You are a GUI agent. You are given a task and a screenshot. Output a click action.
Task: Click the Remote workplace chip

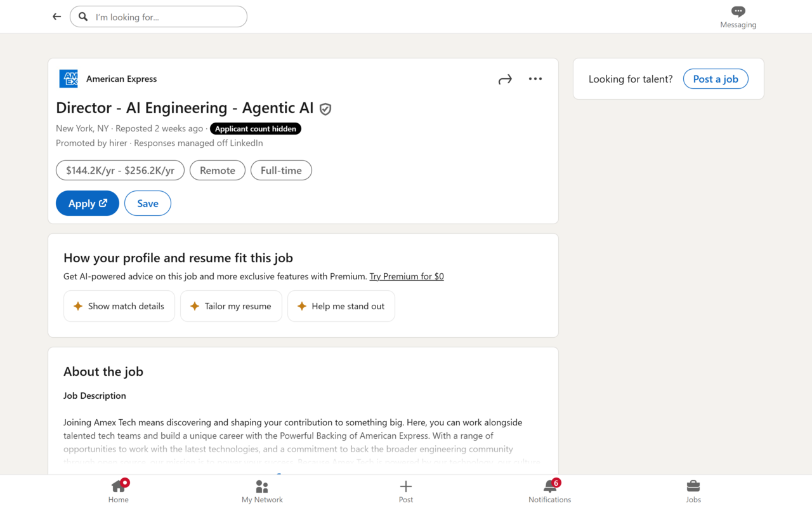218,170
